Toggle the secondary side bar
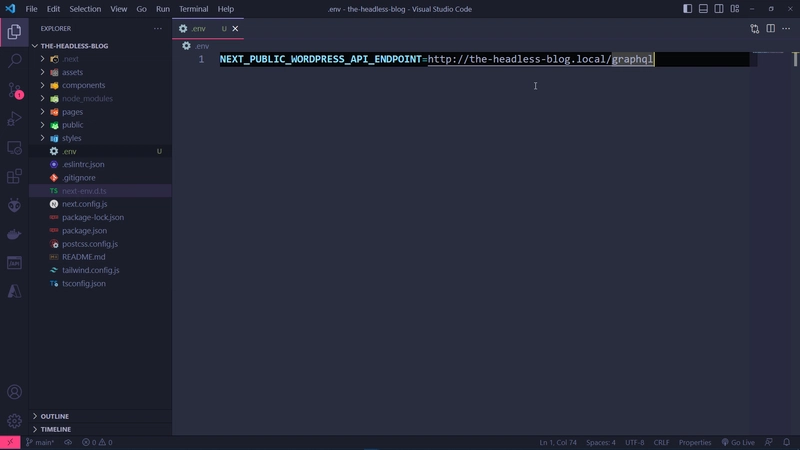The image size is (800, 450). 719,9
